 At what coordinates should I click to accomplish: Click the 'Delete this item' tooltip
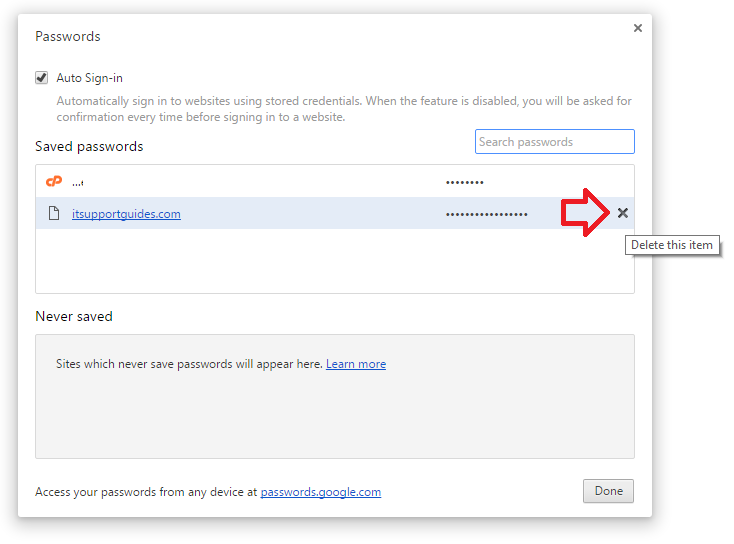(672, 245)
